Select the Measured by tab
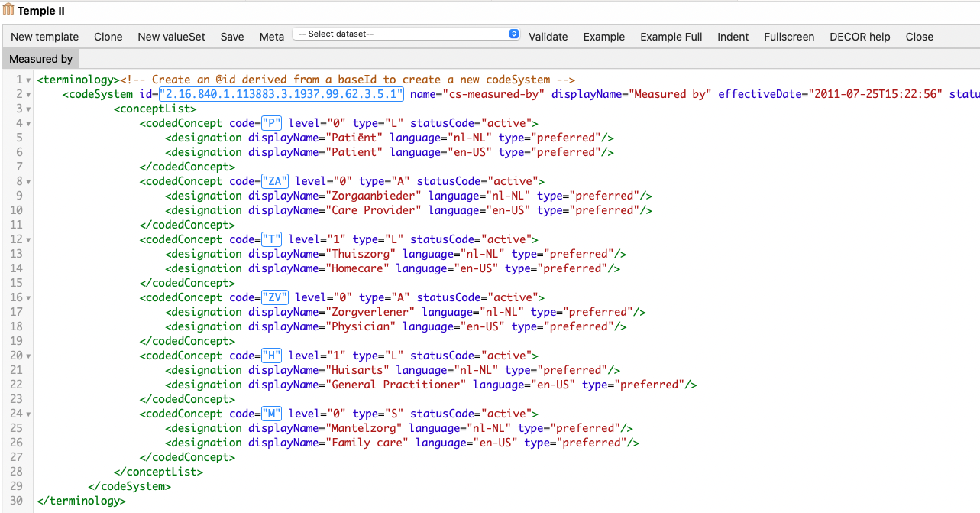Image resolution: width=980 pixels, height=513 pixels. coord(40,59)
